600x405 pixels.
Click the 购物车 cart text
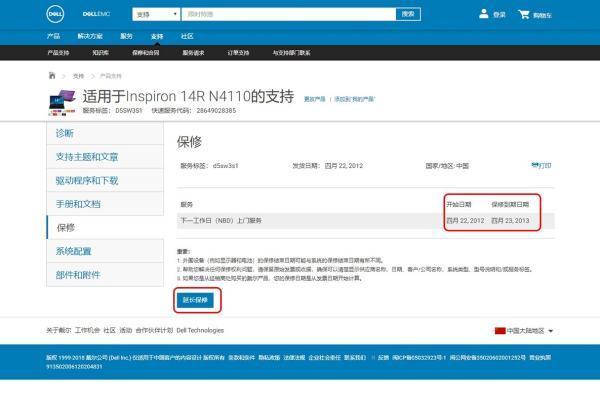tap(542, 15)
